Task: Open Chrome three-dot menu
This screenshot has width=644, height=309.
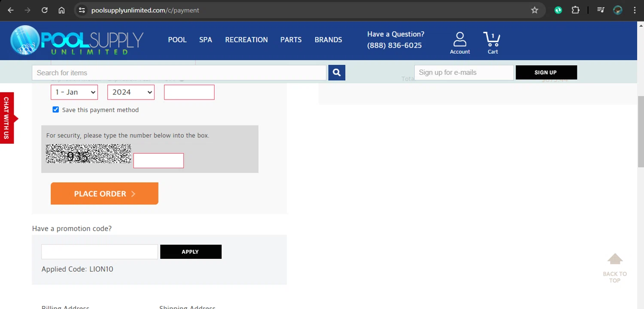Action: pyautogui.click(x=635, y=10)
